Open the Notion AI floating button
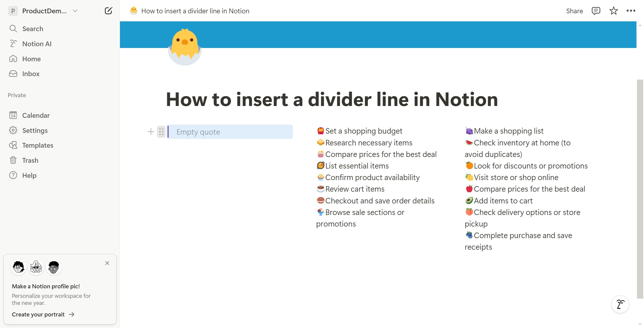Viewport: 644px width, 328px height. pyautogui.click(x=620, y=304)
